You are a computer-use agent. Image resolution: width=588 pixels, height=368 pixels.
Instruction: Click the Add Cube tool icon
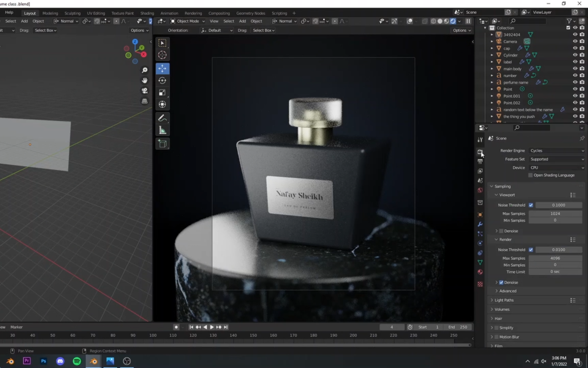click(162, 143)
